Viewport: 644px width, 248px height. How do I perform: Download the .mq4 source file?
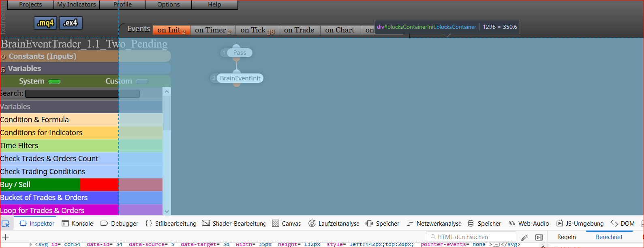click(x=45, y=23)
